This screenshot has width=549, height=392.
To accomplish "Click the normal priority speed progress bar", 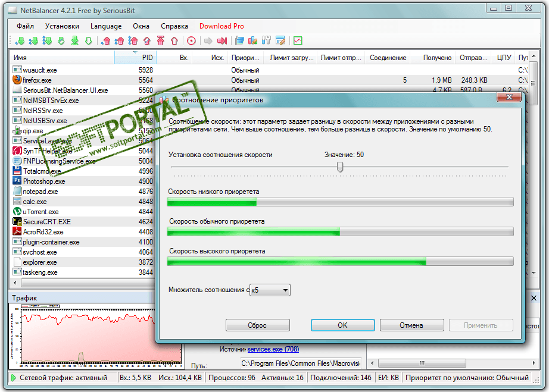I will [341, 231].
